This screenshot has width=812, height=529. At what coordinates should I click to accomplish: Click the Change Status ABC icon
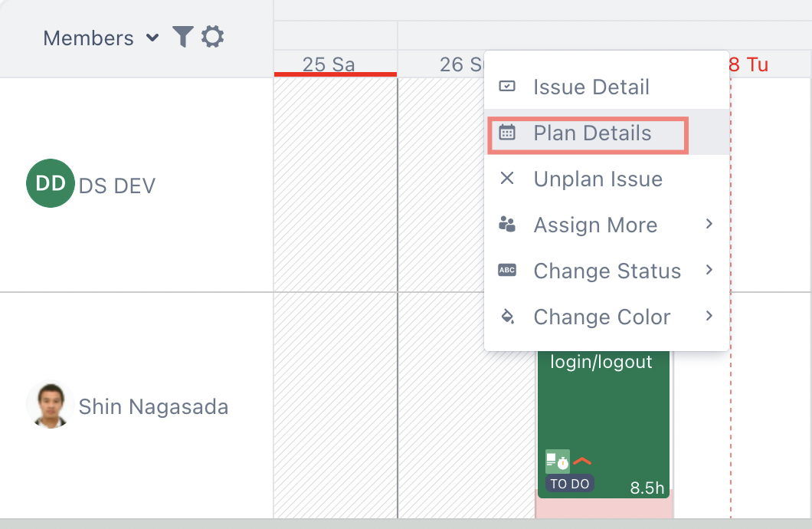(507, 271)
